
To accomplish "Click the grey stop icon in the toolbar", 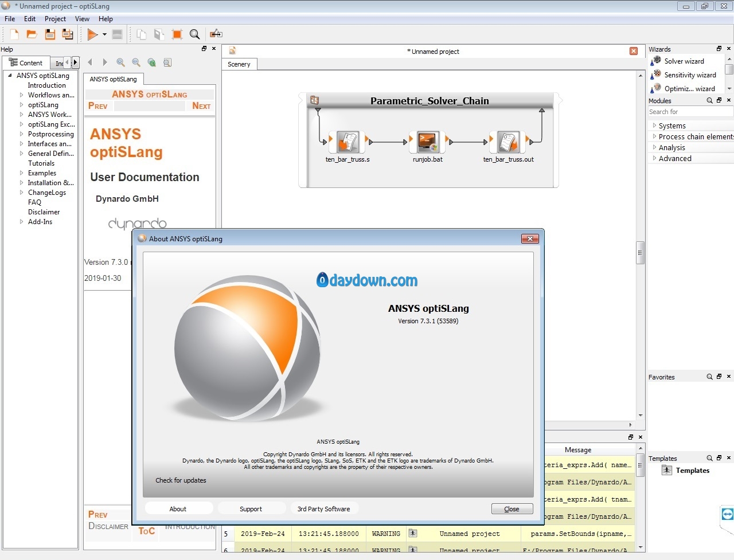I will 117,34.
